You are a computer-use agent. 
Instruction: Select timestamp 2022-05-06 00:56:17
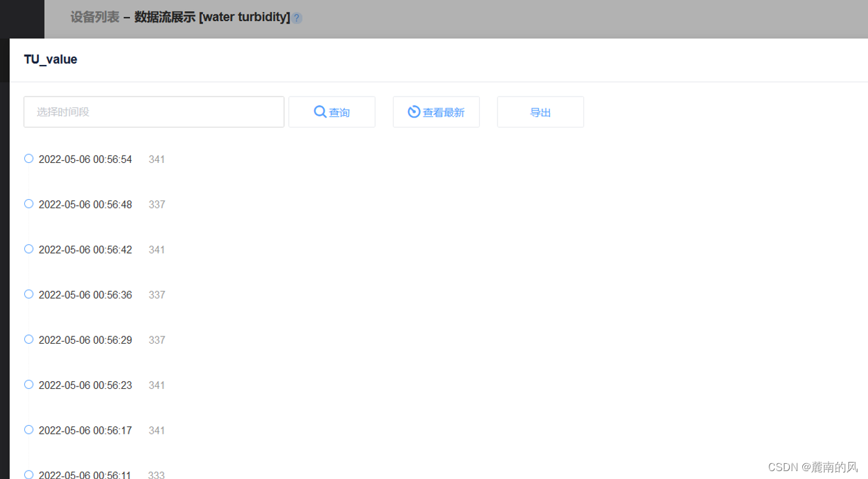(85, 431)
